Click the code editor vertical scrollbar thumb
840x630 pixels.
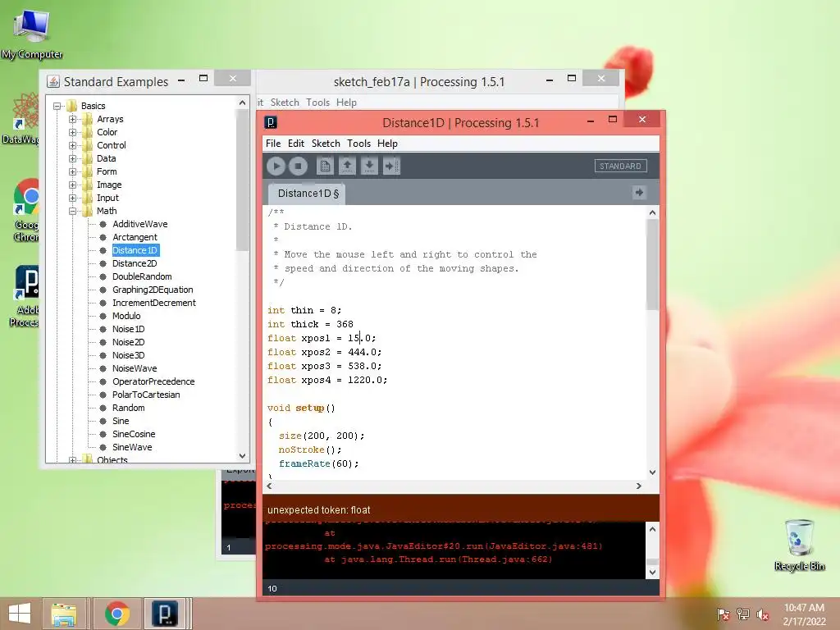click(x=652, y=265)
